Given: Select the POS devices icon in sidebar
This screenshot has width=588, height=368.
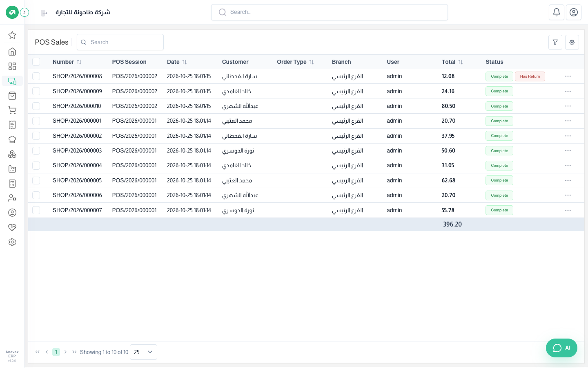Looking at the screenshot, I should pyautogui.click(x=12, y=81).
